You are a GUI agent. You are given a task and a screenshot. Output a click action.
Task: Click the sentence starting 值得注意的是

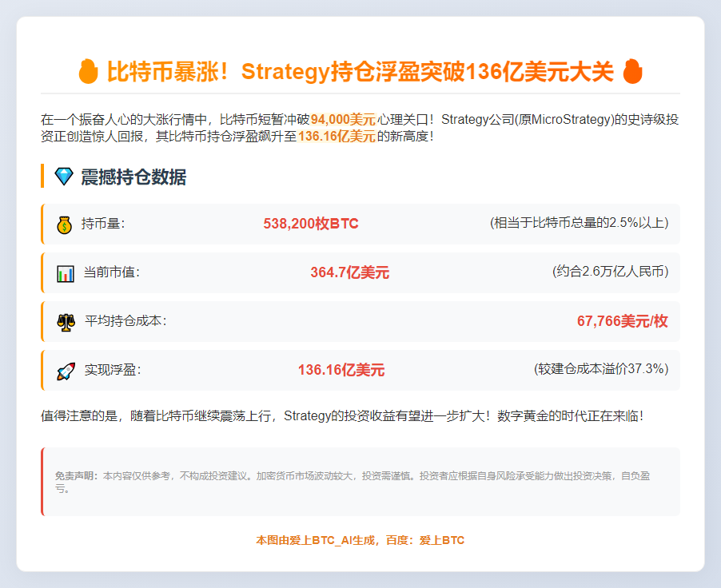point(342,416)
